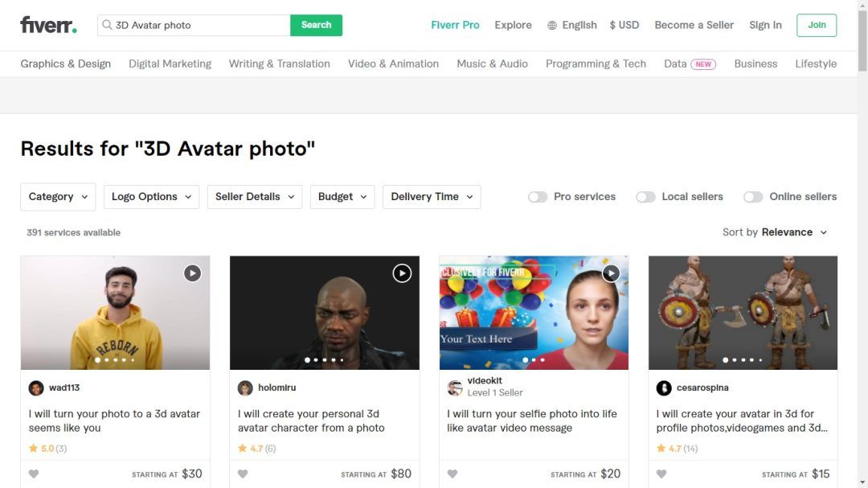
Task: Save the videokit gig with heart icon
Action: (452, 474)
